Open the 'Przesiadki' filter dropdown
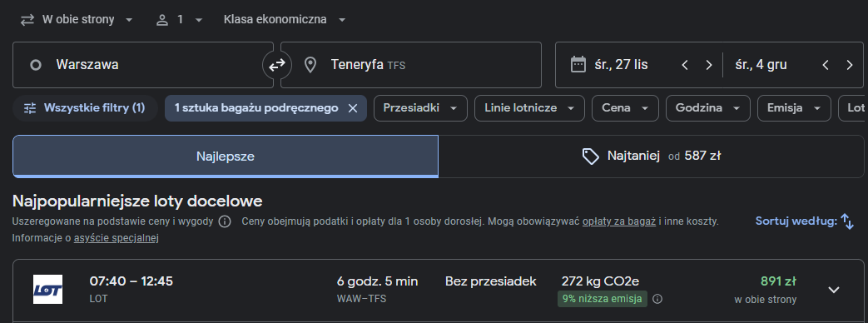 click(421, 108)
